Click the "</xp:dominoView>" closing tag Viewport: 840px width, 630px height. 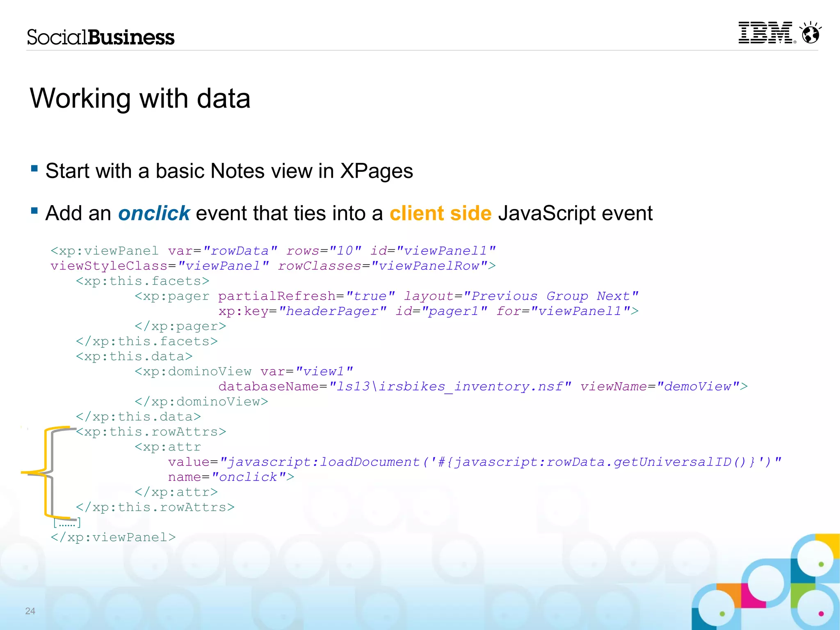click(201, 402)
